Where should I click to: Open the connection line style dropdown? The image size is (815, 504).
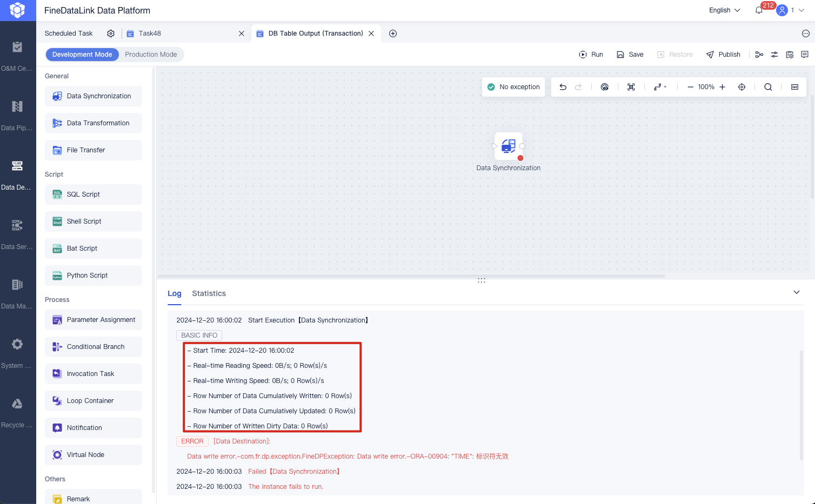point(660,87)
